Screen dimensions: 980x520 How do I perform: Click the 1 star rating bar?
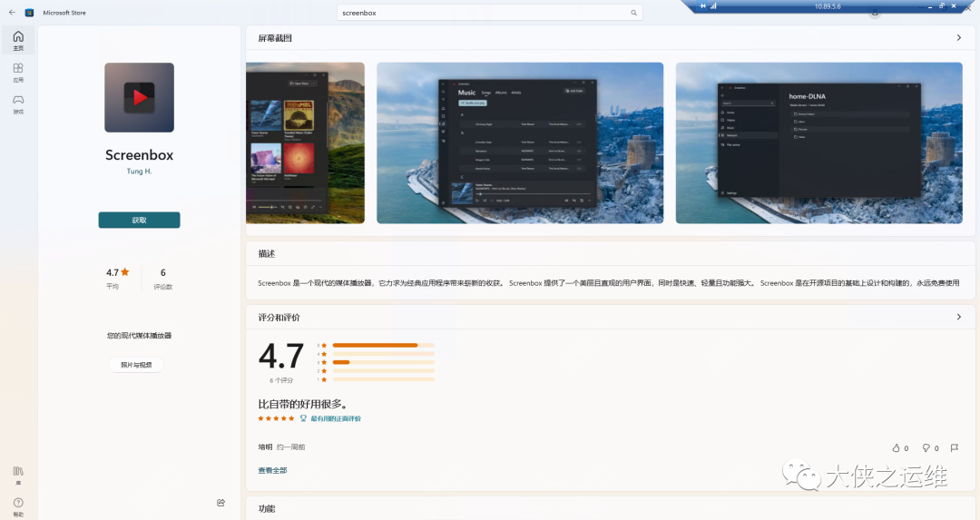384,379
